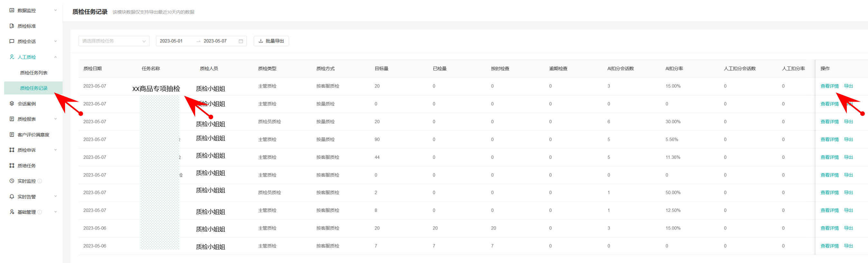
Task: Expand the 质检申诉 menu chevron
Action: coord(56,150)
